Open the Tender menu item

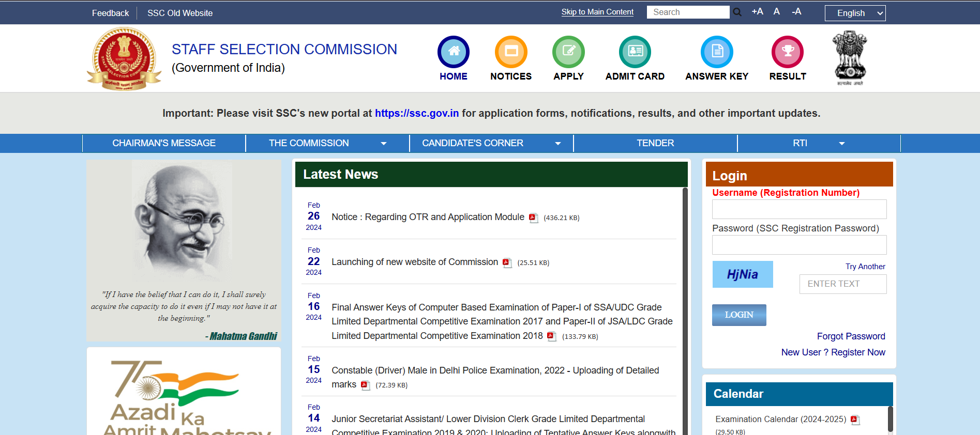point(655,143)
